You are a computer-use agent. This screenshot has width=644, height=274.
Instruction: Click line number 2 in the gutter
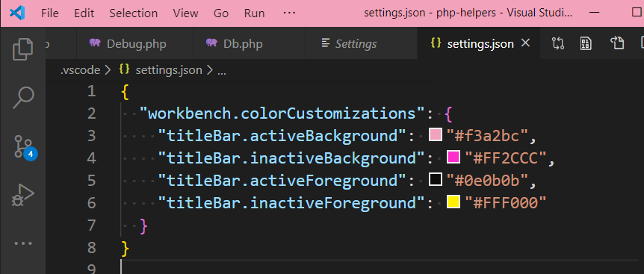(91, 113)
